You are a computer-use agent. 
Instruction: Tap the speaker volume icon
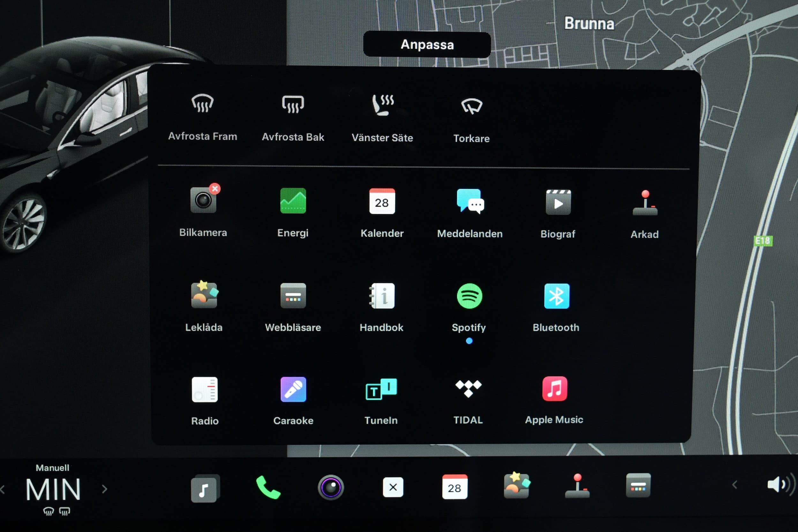pyautogui.click(x=781, y=484)
